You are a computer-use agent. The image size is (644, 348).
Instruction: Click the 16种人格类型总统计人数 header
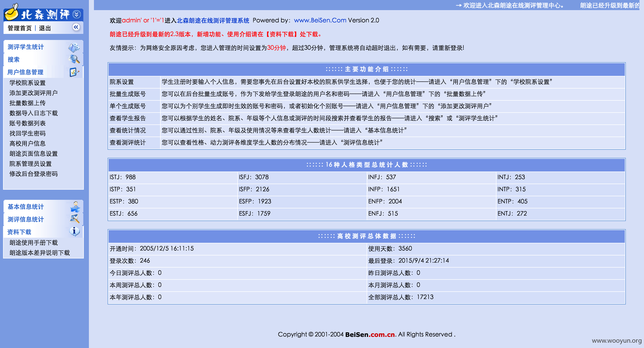pos(367,165)
